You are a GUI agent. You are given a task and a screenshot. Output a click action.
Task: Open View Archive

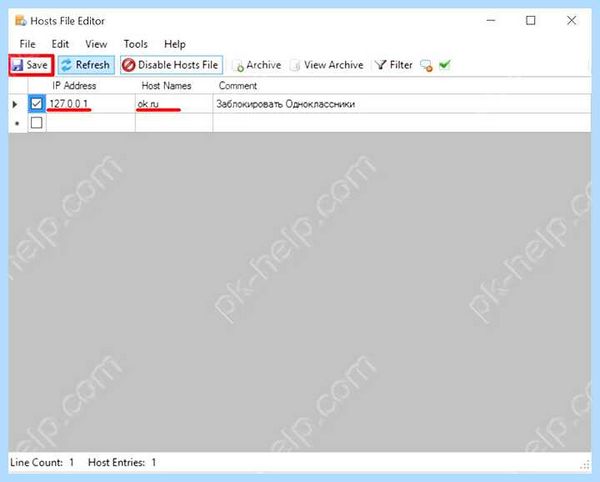[x=326, y=65]
